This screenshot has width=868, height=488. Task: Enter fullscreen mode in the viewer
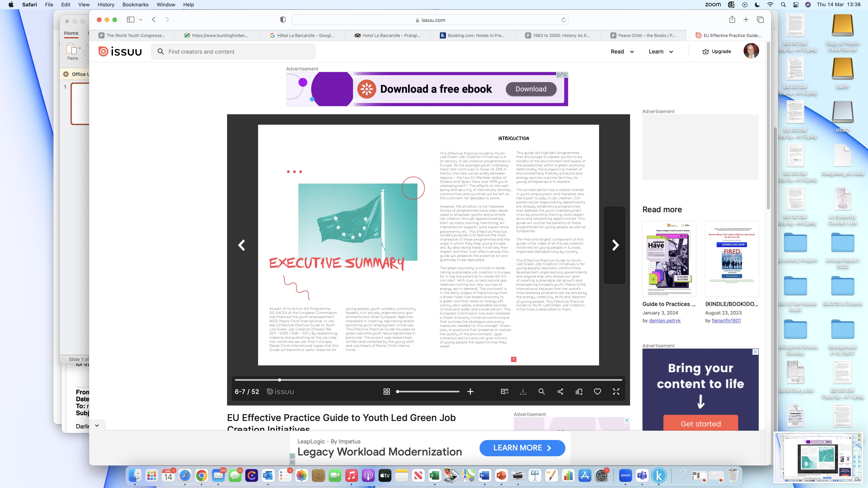(x=616, y=391)
